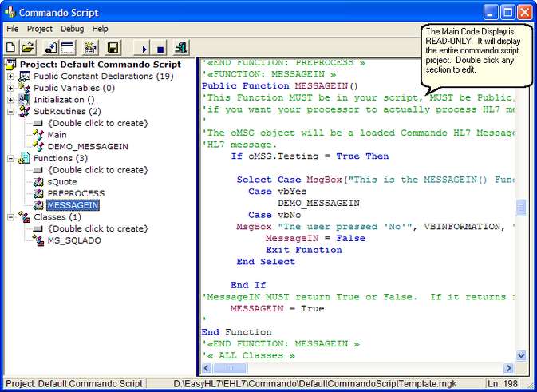537x392 pixels.
Task: Stop script execution with the square icon
Action: coord(160,49)
